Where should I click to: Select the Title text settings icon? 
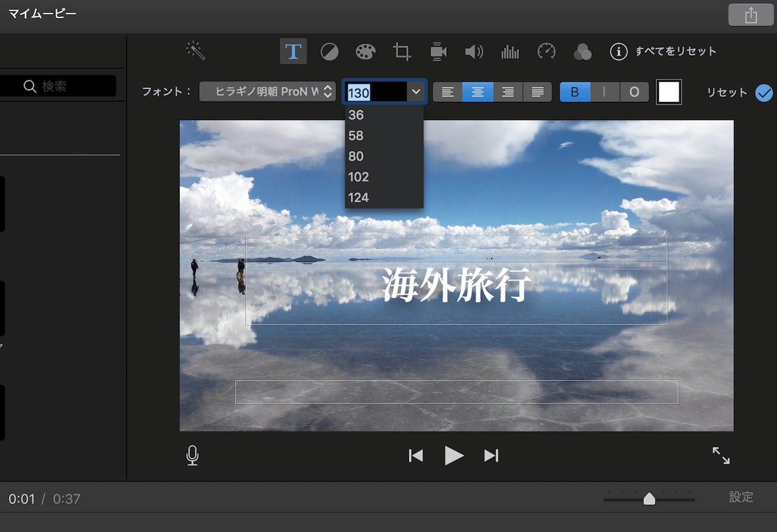pos(293,52)
